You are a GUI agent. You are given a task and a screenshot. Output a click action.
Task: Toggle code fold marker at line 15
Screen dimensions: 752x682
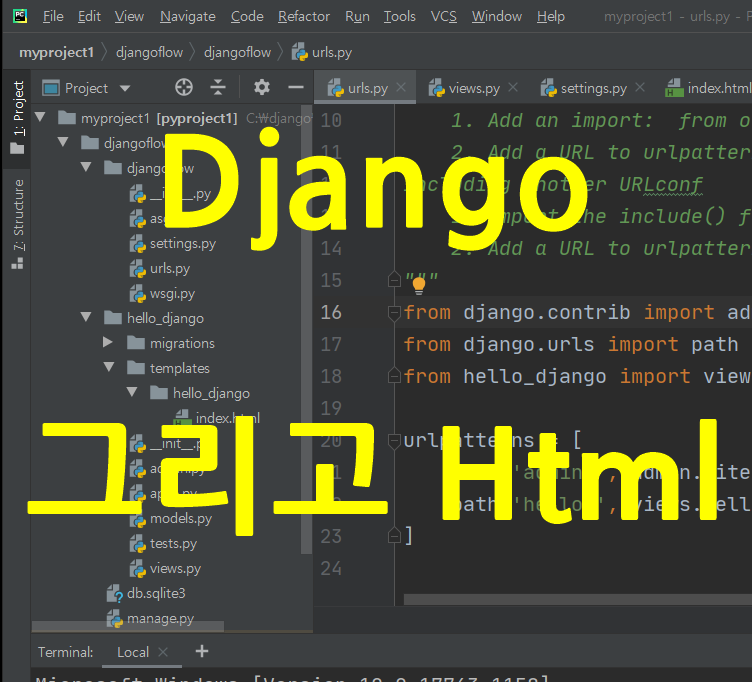394,280
